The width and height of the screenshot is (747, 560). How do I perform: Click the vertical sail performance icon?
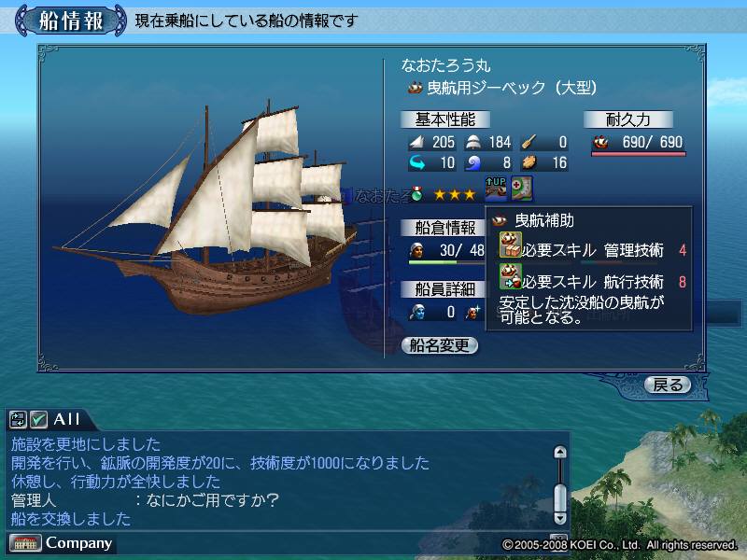pyautogui.click(x=416, y=142)
